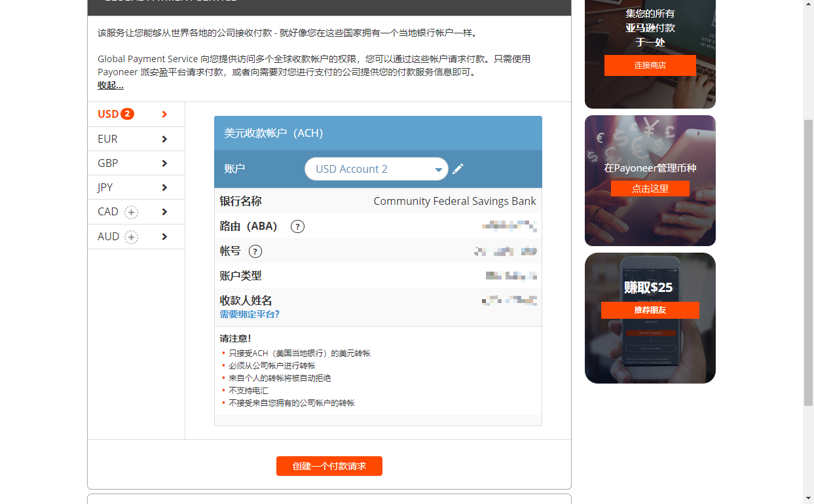Click the 收款人姓名 label
The width and height of the screenshot is (814, 504).
(x=246, y=300)
